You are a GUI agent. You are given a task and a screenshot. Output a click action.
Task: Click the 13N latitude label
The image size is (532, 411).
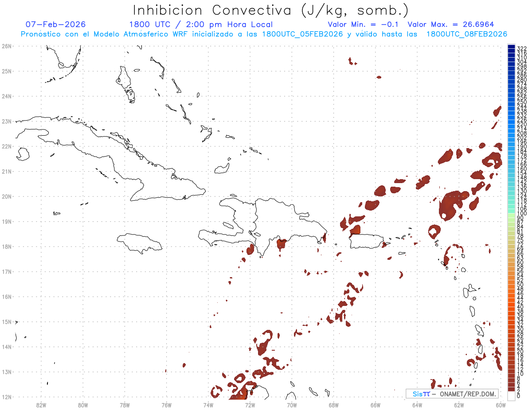tap(6, 372)
